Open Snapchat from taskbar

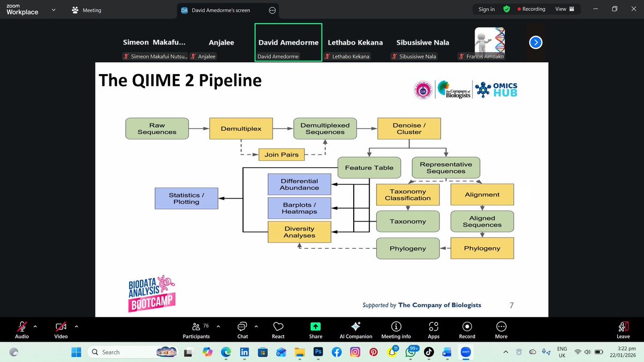tap(392, 352)
